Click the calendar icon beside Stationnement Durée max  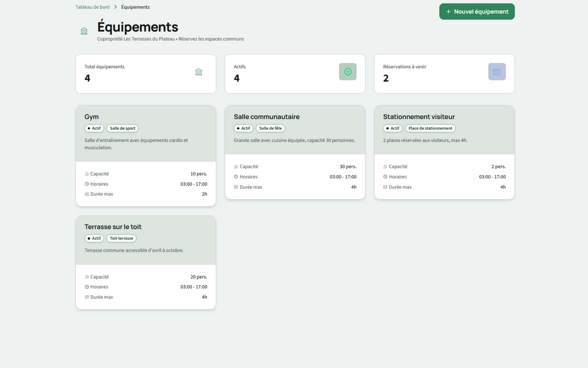pos(385,187)
